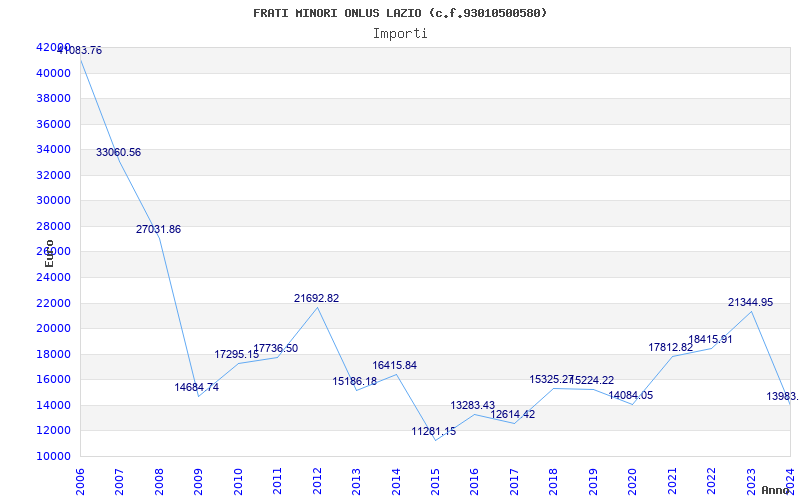
Task: Click the y-axis value 20000
Action: click(53, 329)
